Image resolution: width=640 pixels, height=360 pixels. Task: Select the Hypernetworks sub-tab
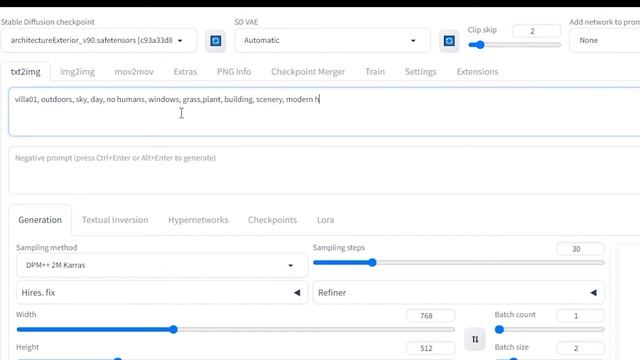[x=198, y=220]
